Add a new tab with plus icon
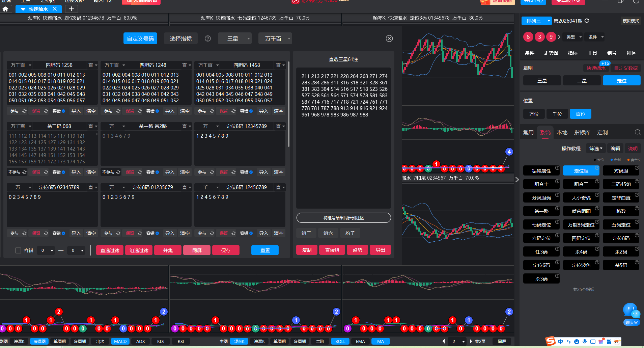This screenshot has height=348, width=644. click(x=71, y=9)
